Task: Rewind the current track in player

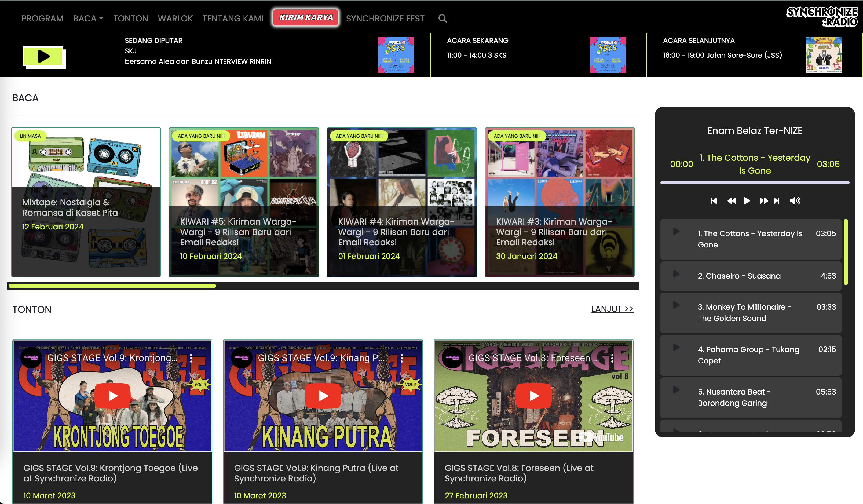Action: (x=732, y=201)
